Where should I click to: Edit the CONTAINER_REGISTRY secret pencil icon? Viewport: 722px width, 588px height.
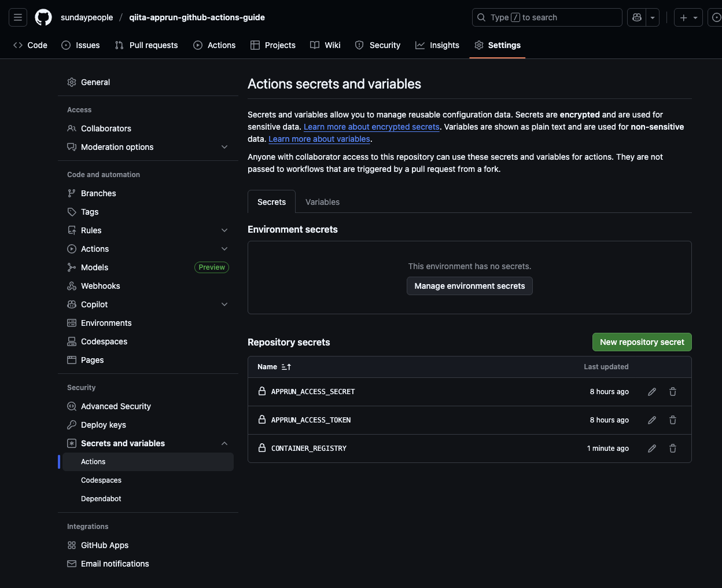[652, 449]
